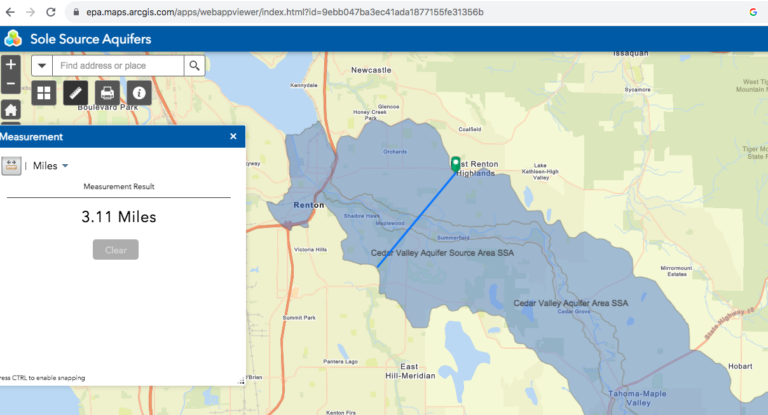Open the Miles unit dropdown
The height and width of the screenshot is (415, 768).
click(x=50, y=166)
